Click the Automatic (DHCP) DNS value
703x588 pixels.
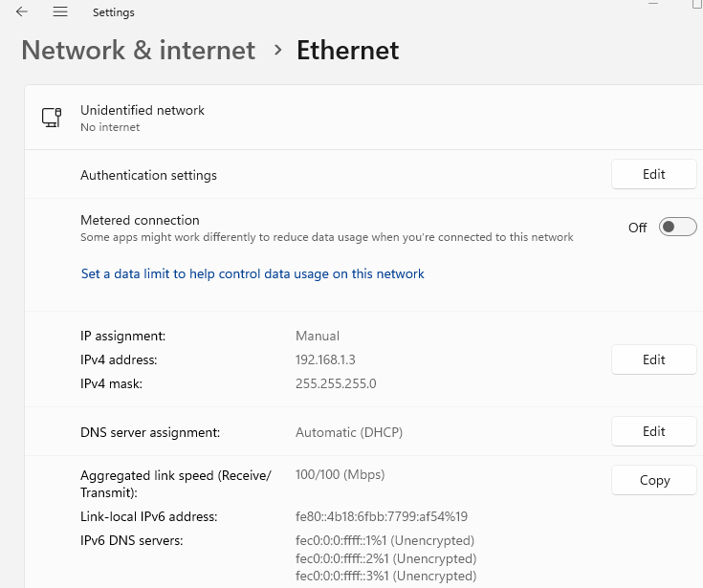pos(349,432)
